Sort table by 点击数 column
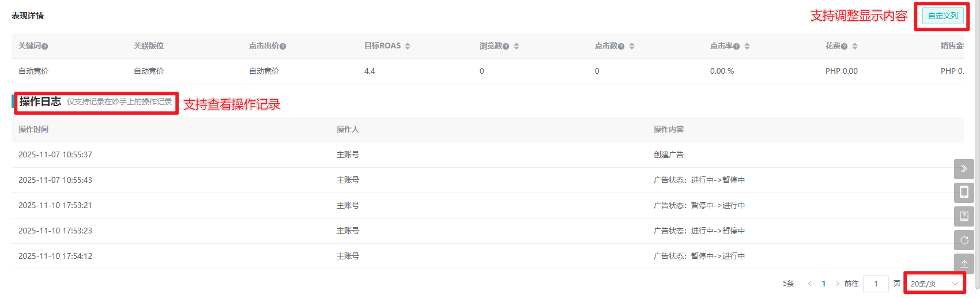Image resolution: width=980 pixels, height=298 pixels. 632,46
